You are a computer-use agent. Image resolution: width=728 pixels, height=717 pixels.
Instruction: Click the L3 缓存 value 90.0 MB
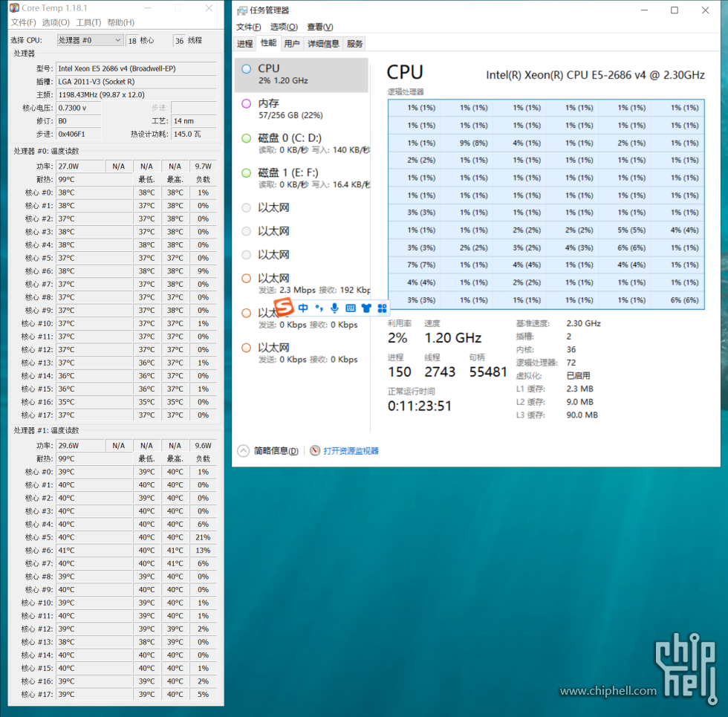click(582, 415)
